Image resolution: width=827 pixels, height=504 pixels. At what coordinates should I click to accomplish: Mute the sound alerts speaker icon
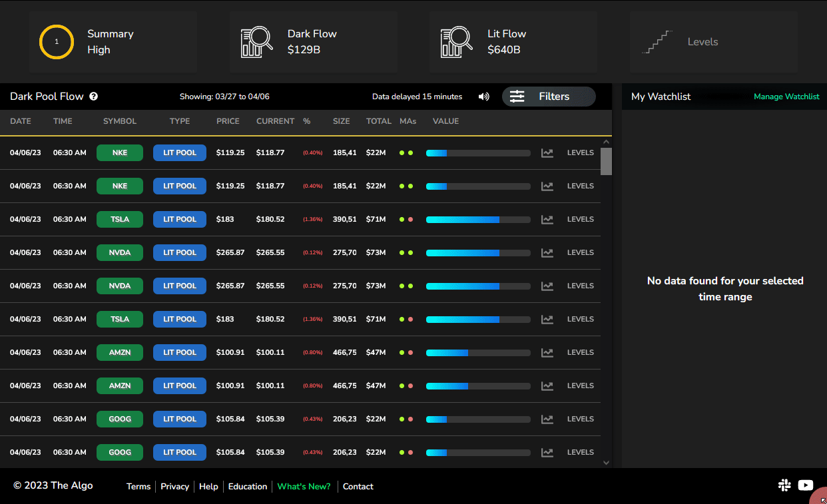pyautogui.click(x=484, y=97)
